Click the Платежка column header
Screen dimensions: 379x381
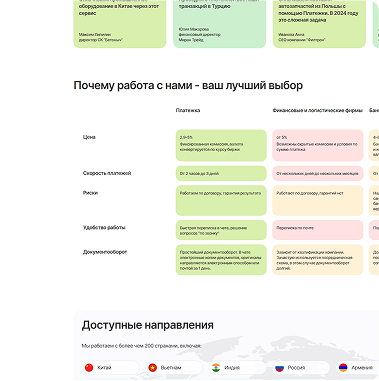click(188, 110)
